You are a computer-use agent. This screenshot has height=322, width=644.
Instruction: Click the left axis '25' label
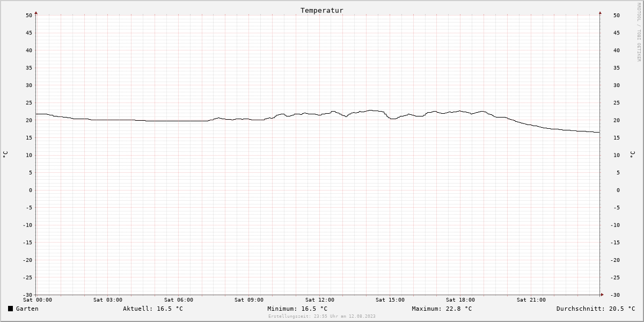[x=29, y=103]
